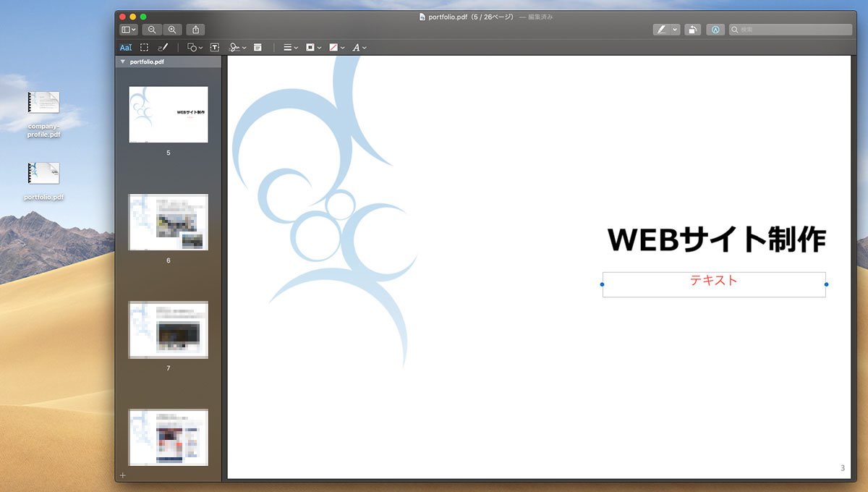868x492 pixels.
Task: Select the rectangular selection tool
Action: [144, 47]
